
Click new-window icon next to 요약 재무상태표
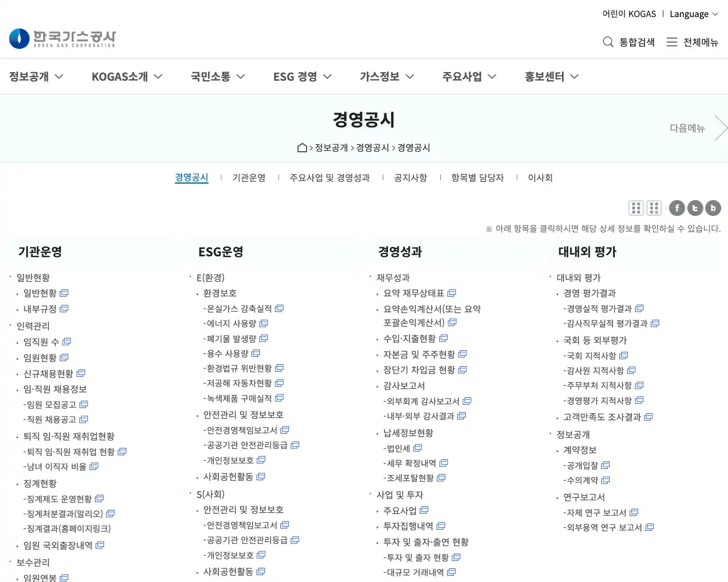(452, 293)
